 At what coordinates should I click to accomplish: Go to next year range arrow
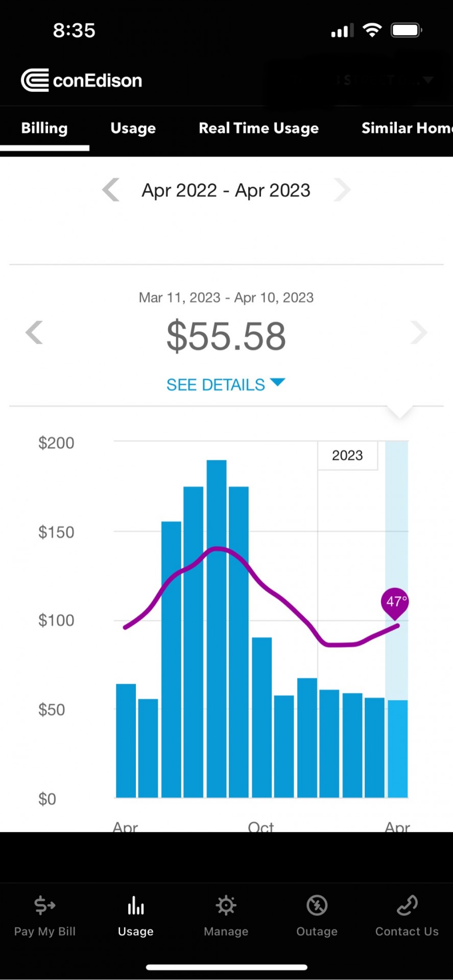point(342,190)
